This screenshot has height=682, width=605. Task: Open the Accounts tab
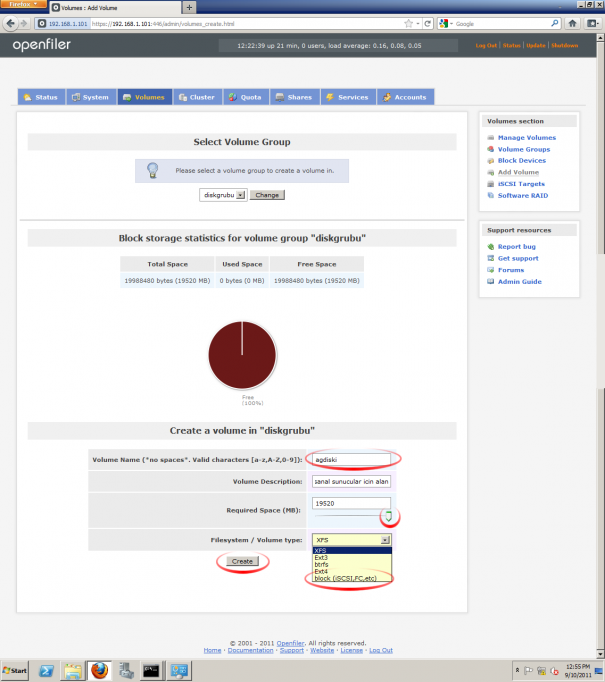[x=405, y=97]
